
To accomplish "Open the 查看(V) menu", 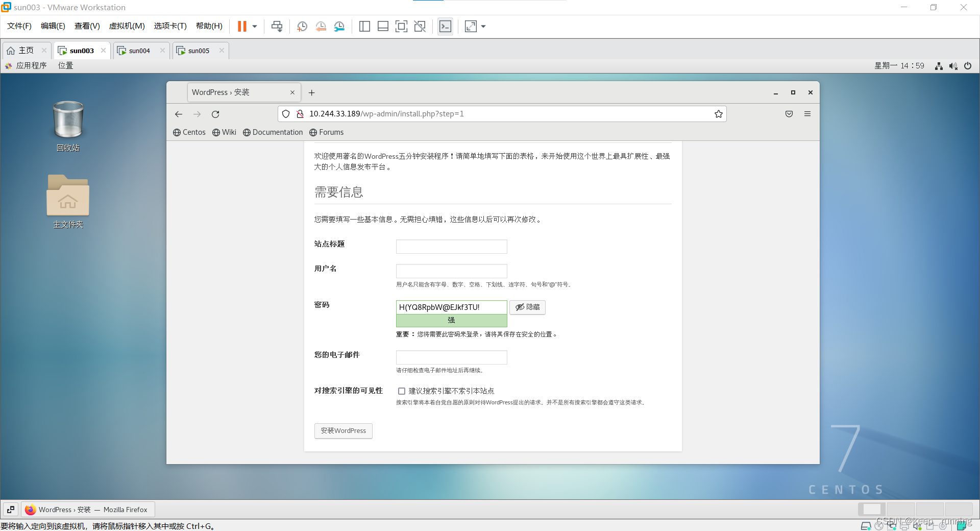I will (87, 26).
